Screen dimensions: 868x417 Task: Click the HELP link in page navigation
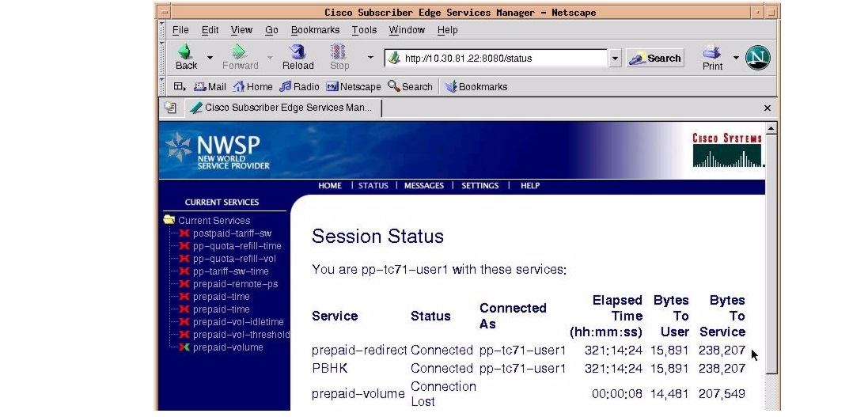point(530,185)
